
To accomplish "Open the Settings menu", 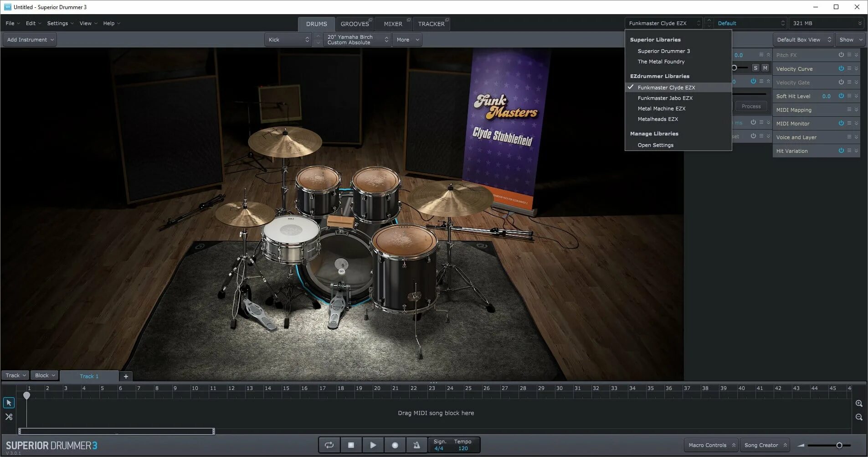I will [x=60, y=23].
